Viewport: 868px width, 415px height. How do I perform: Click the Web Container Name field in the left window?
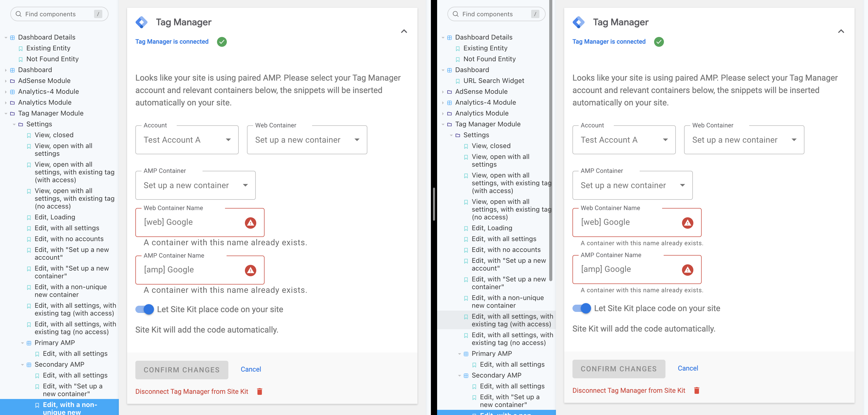coord(200,222)
